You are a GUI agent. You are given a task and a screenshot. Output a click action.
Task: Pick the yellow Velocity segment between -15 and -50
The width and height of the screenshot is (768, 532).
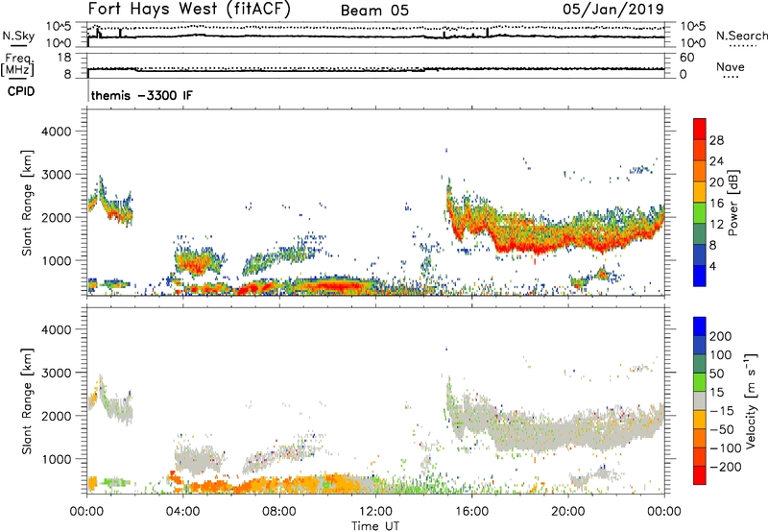pyautogui.click(x=700, y=420)
